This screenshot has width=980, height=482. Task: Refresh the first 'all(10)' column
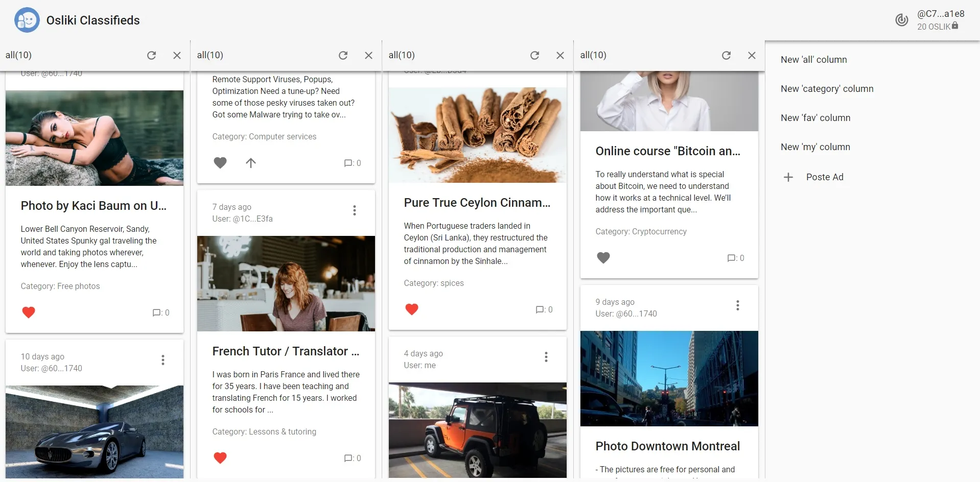click(151, 55)
